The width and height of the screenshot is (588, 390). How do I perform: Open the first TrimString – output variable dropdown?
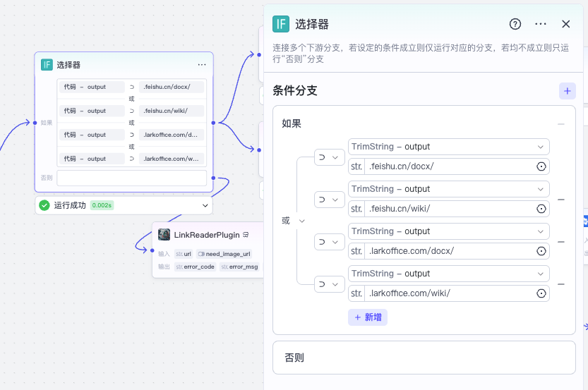point(449,147)
